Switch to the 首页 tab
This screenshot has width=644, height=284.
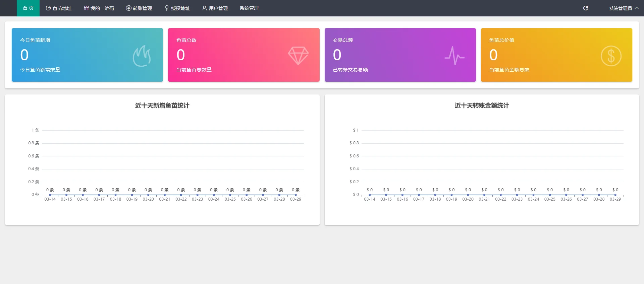tap(28, 8)
